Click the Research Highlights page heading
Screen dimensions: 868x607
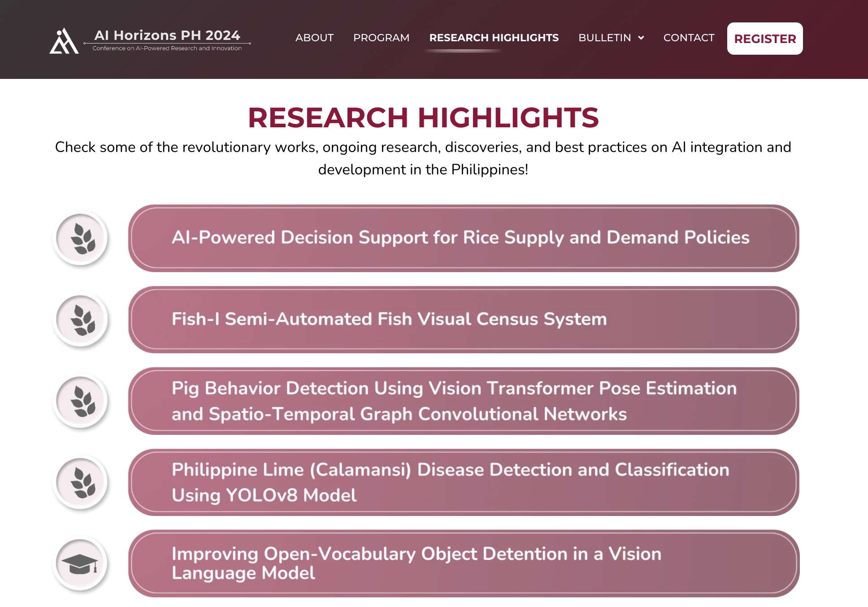[423, 117]
